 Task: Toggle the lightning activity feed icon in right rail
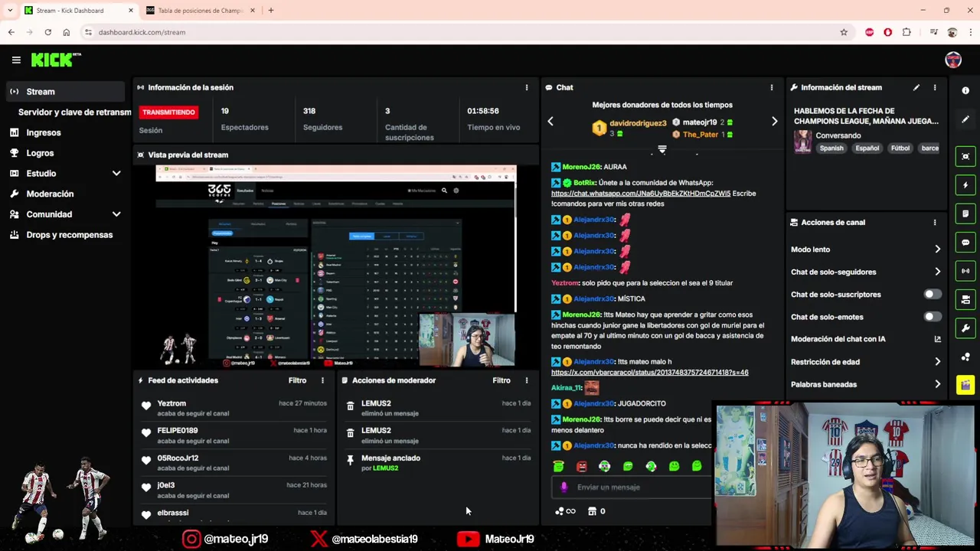pos(965,185)
